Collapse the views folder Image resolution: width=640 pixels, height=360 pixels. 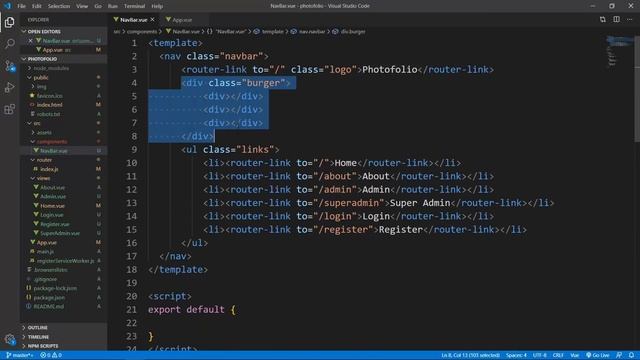click(x=43, y=178)
